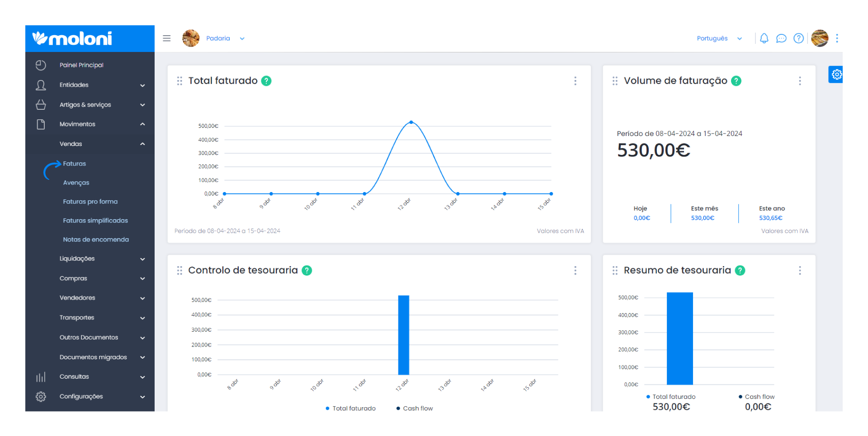
Task: Click the Total faturado bar in Resumo de tesouraria
Action: coord(679,338)
